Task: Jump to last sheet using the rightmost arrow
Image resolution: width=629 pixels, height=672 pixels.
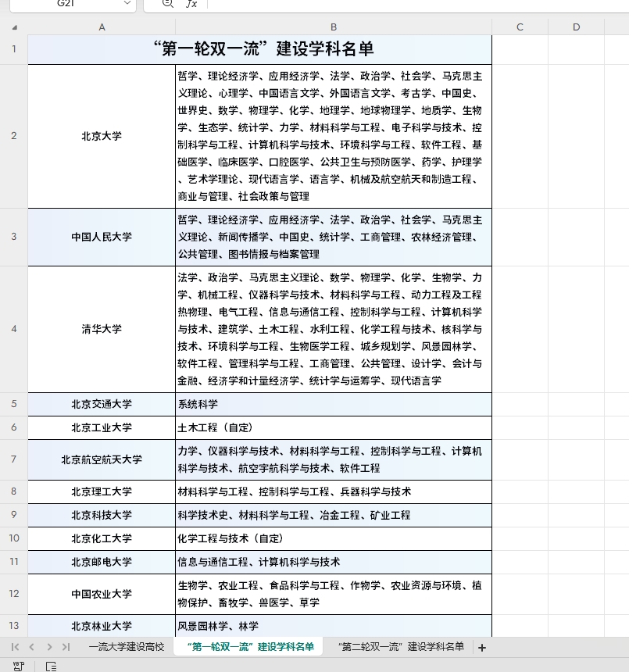Action: 67,647
